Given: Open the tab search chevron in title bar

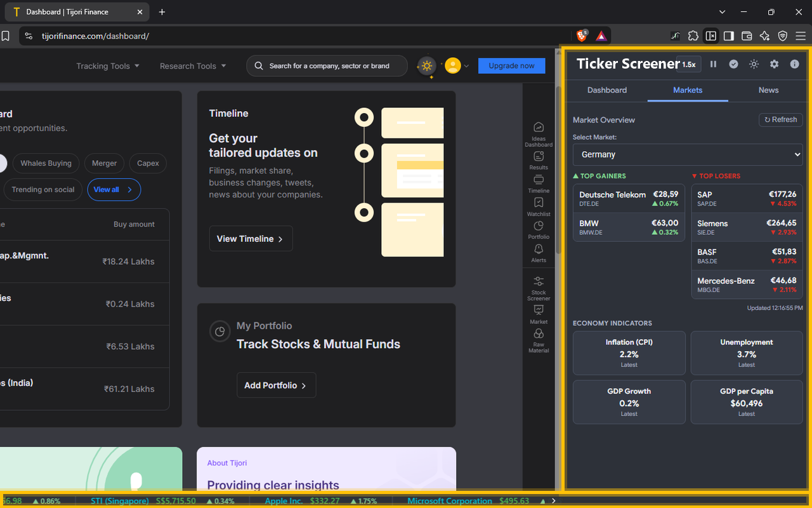Looking at the screenshot, I should point(722,12).
